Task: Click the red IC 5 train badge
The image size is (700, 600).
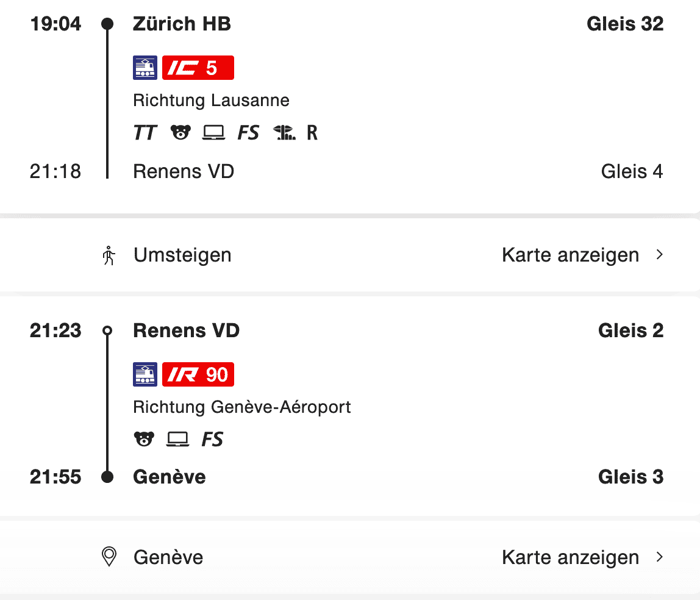Action: pyautogui.click(x=198, y=68)
